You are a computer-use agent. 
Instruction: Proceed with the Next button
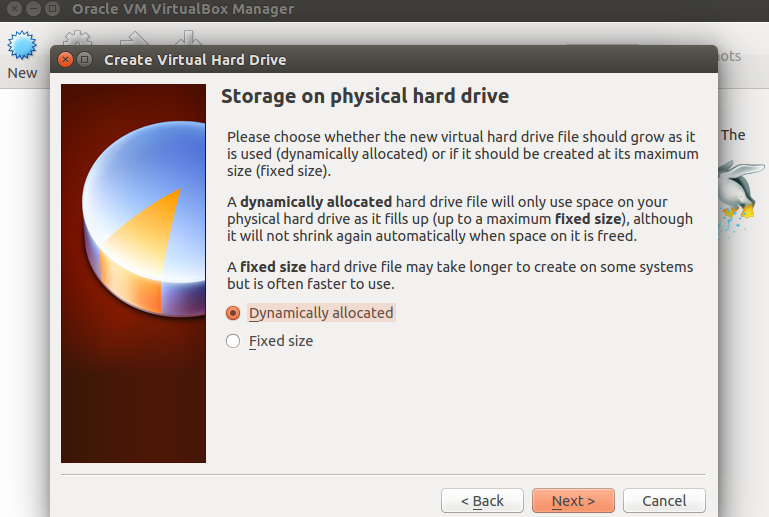point(573,501)
